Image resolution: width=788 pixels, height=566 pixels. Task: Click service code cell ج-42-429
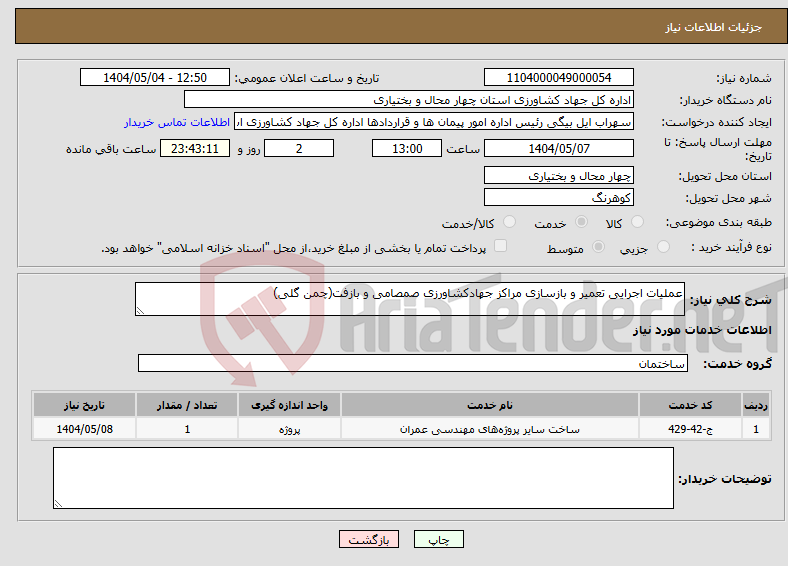coord(691,429)
